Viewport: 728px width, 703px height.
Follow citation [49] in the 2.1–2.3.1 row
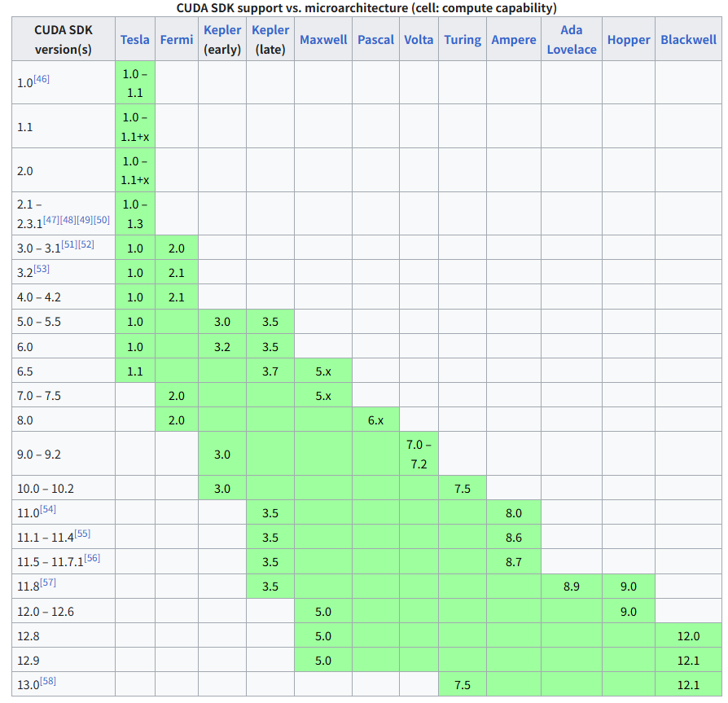click(x=85, y=220)
